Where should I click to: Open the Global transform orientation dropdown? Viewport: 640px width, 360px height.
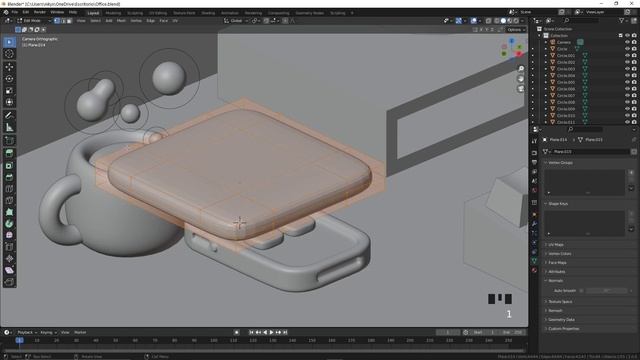click(x=236, y=20)
